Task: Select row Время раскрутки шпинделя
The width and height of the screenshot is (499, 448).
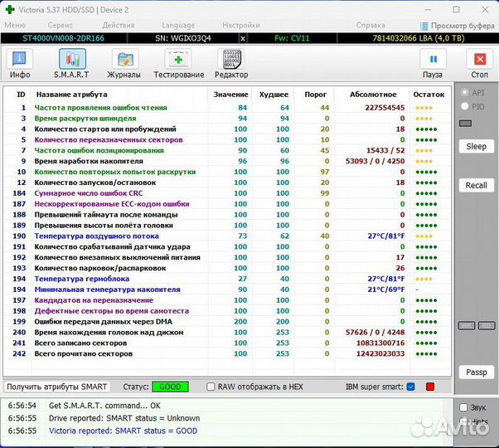Action: tap(227, 119)
